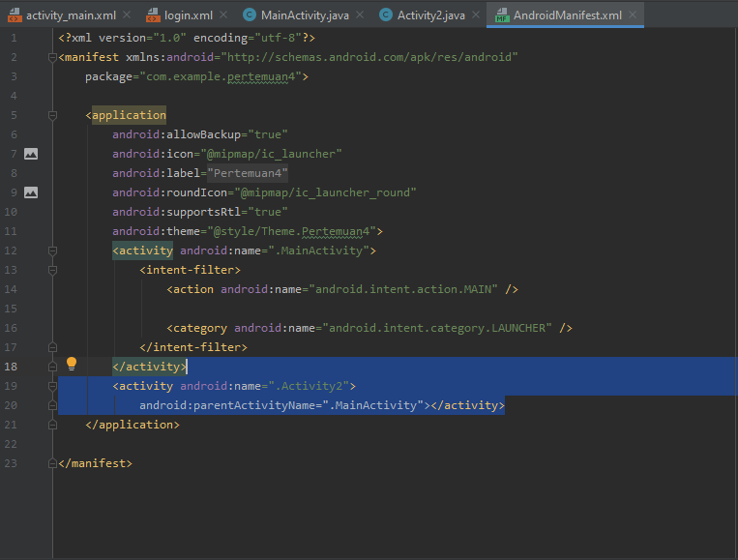Image resolution: width=738 pixels, height=560 pixels.
Task: Click the ic_launcher_round image gutter icon on line 9
Action: [x=31, y=192]
